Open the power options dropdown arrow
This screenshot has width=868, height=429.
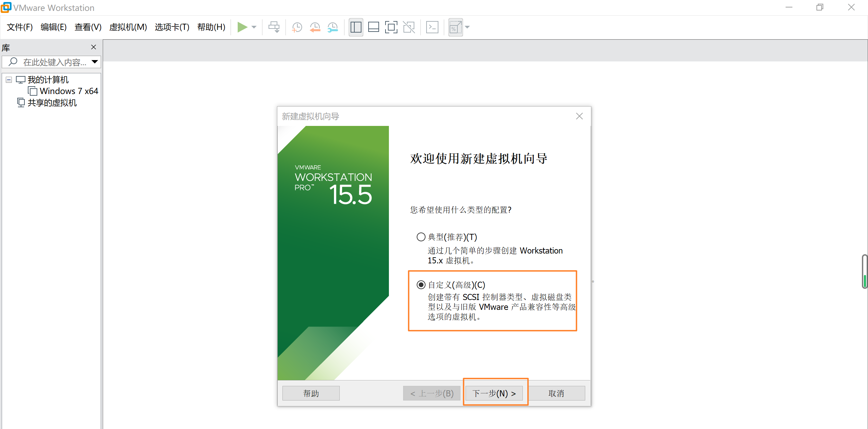pyautogui.click(x=254, y=27)
